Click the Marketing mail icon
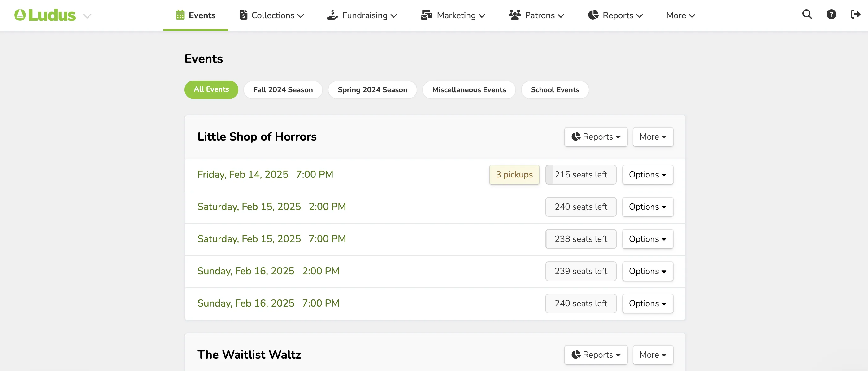 427,15
